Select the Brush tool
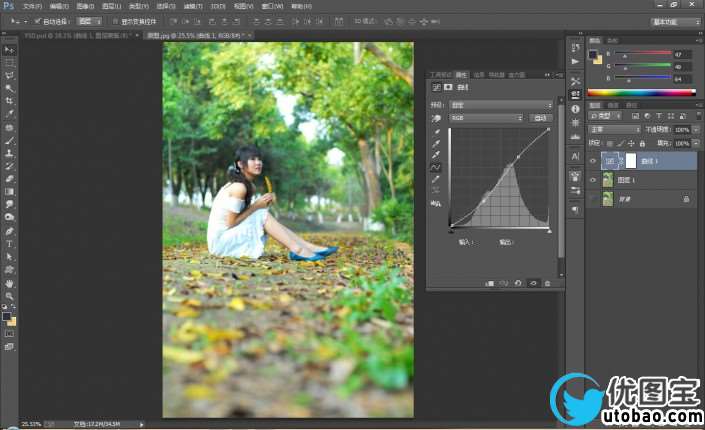 9,140
